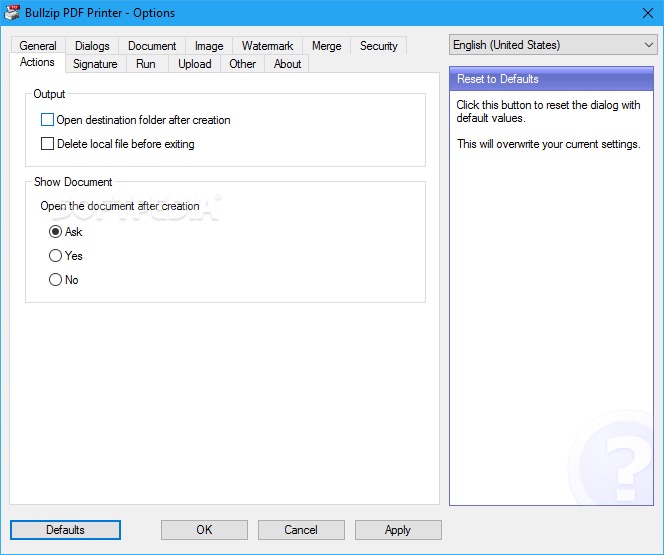Close the Options dialog window
Viewport: 664px width, 555px height.
pos(647,13)
